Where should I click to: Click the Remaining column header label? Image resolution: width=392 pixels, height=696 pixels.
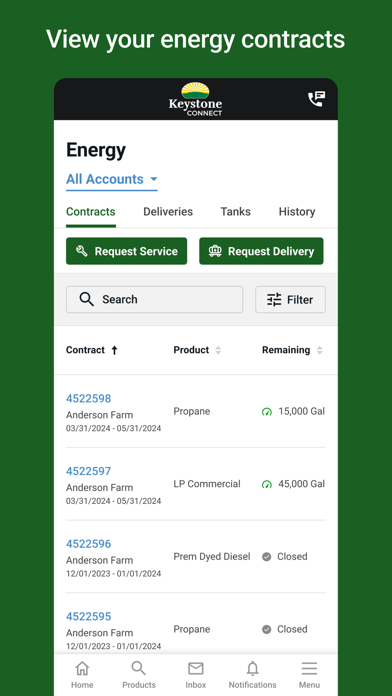tap(286, 350)
